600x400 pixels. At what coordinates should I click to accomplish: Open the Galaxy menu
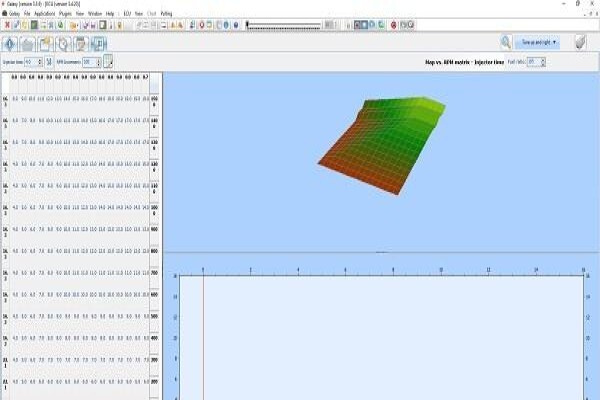(x=14, y=14)
